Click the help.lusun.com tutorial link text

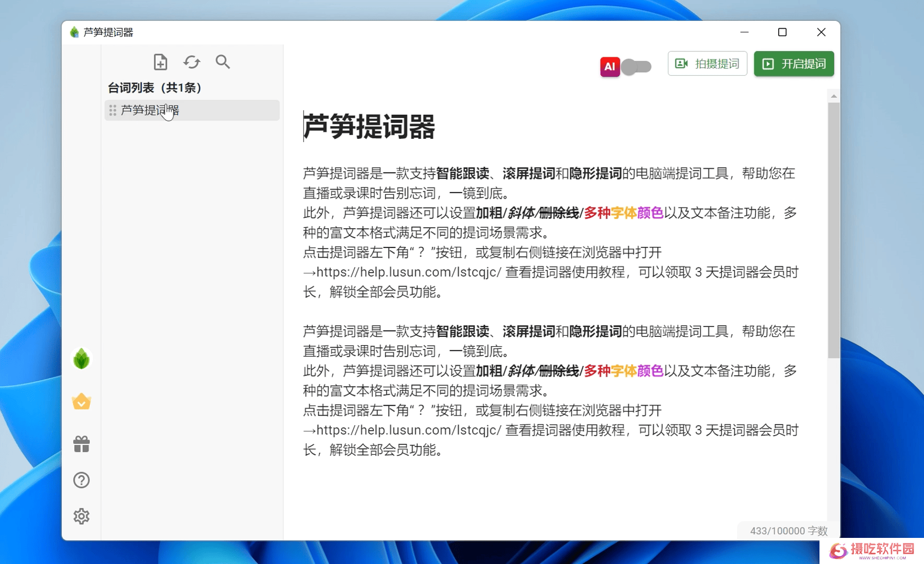tap(409, 272)
